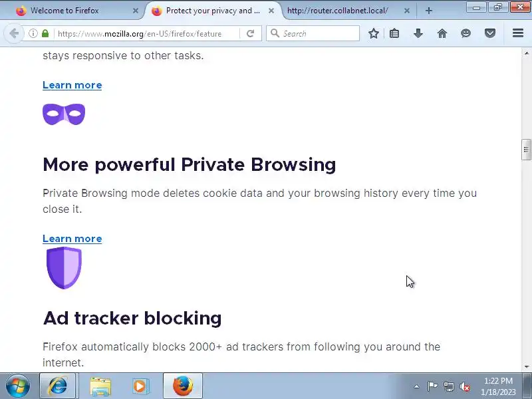
Task: Click the magnifier icon in search box
Action: 275,33
